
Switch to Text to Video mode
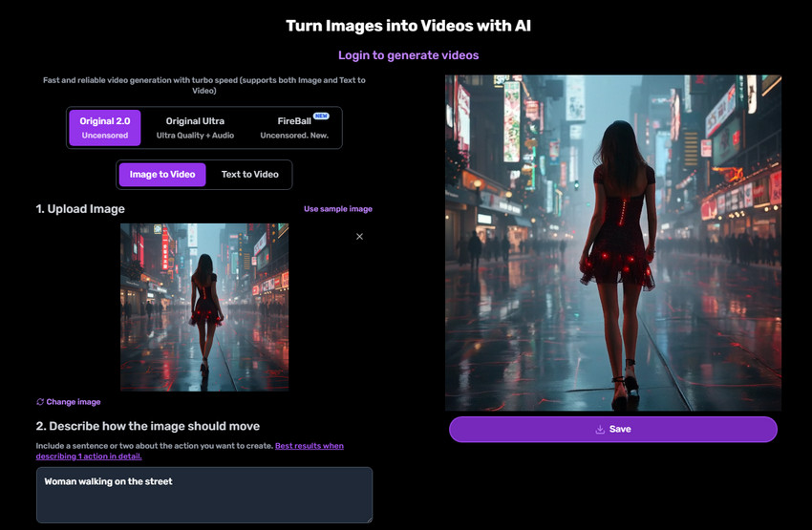click(250, 175)
